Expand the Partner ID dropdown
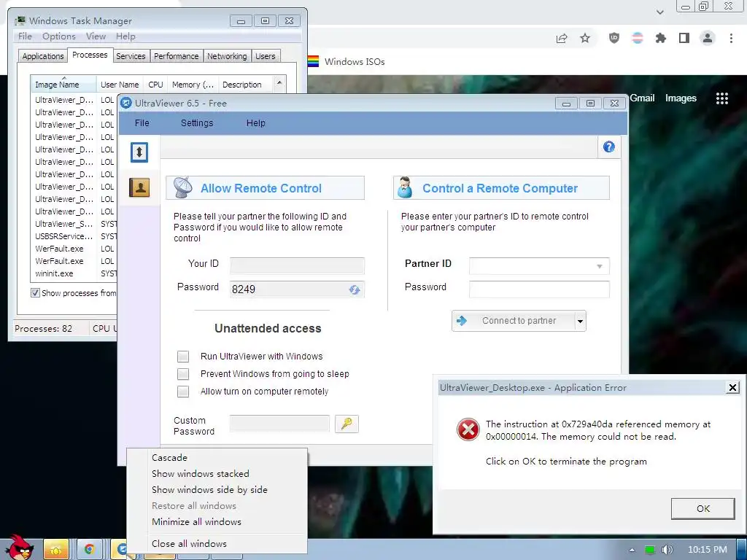The width and height of the screenshot is (747, 560). point(600,266)
